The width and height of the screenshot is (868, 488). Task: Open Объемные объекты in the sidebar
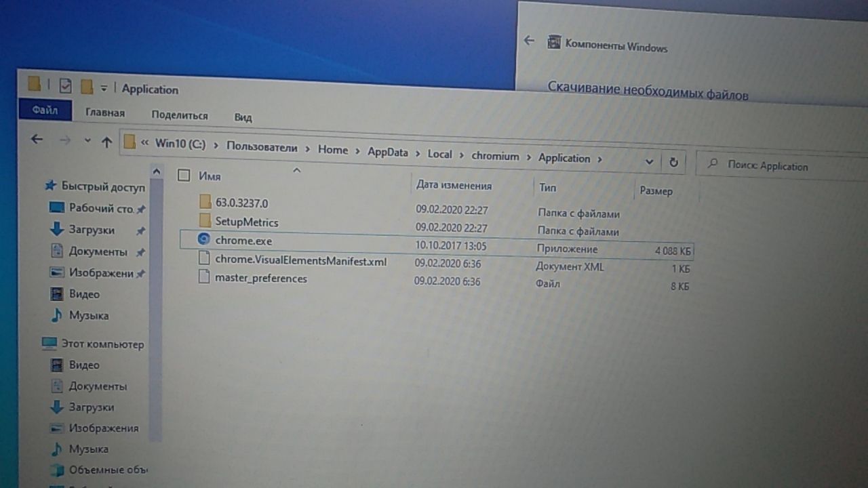[108, 469]
